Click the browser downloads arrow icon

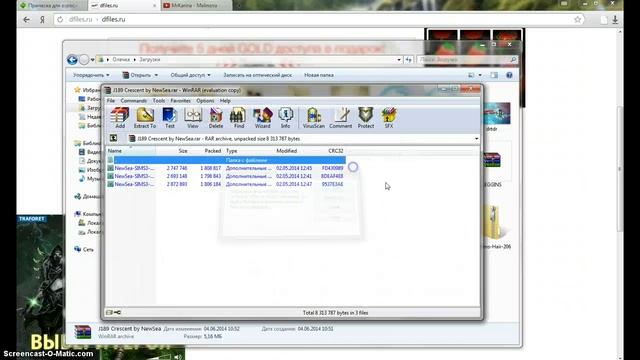(x=615, y=20)
